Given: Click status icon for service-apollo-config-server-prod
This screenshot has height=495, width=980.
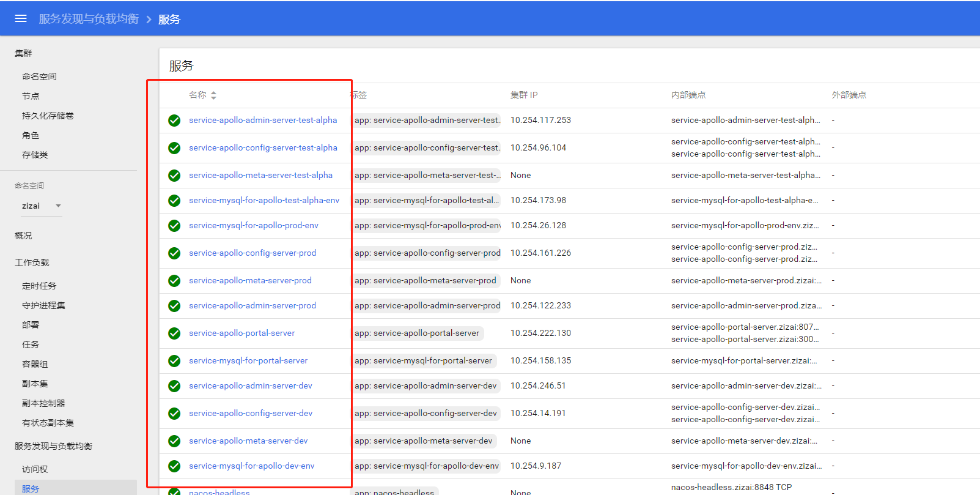Looking at the screenshot, I should [x=174, y=253].
